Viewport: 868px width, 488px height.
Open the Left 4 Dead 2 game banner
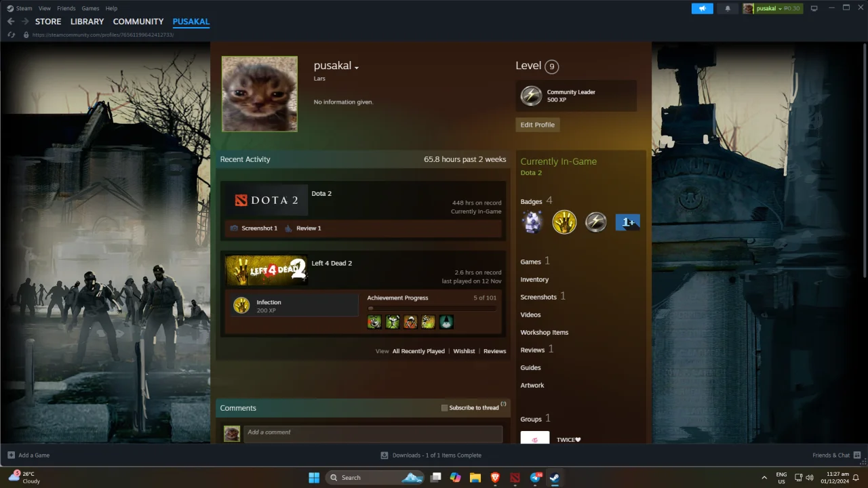(x=267, y=270)
